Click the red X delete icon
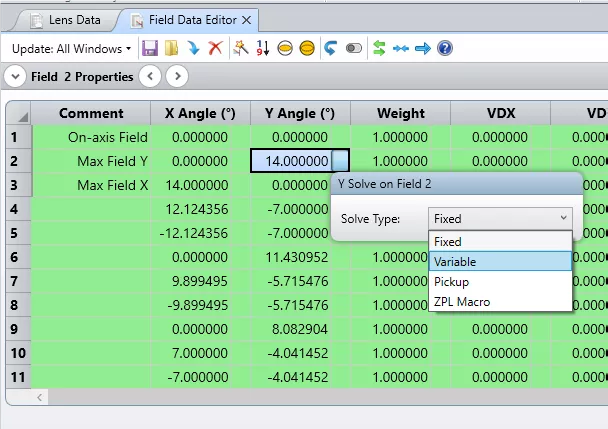Image resolution: width=608 pixels, height=429 pixels. (215, 48)
